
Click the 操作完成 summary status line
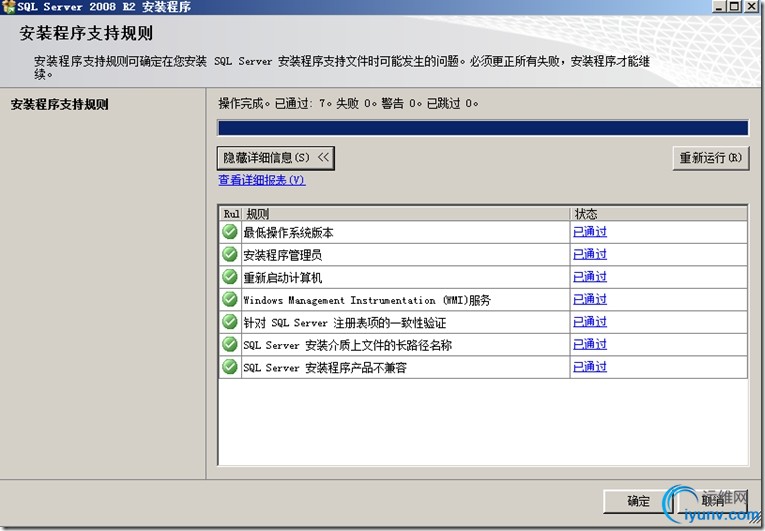point(348,103)
